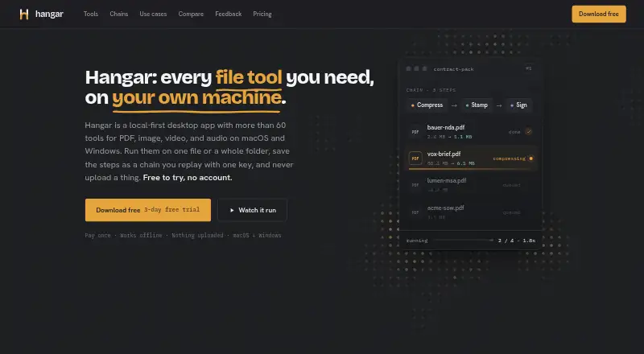
Task: Select the Compress step chip
Action: tap(427, 105)
